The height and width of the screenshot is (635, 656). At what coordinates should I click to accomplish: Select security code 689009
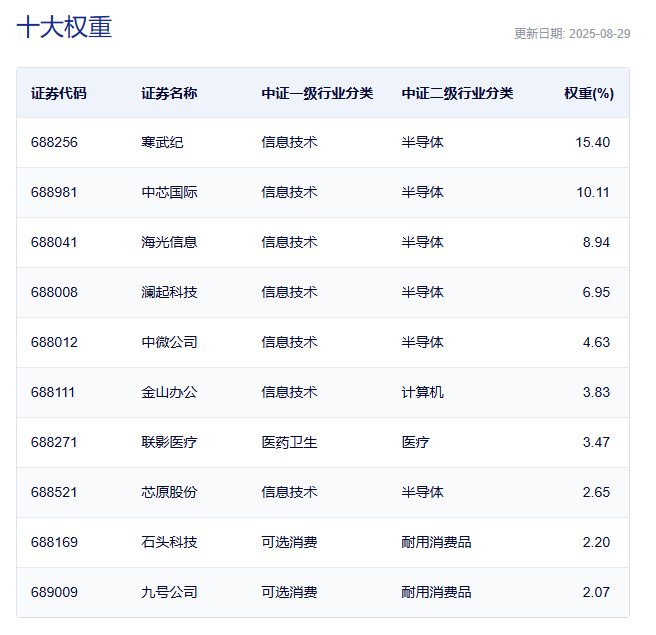[54, 592]
